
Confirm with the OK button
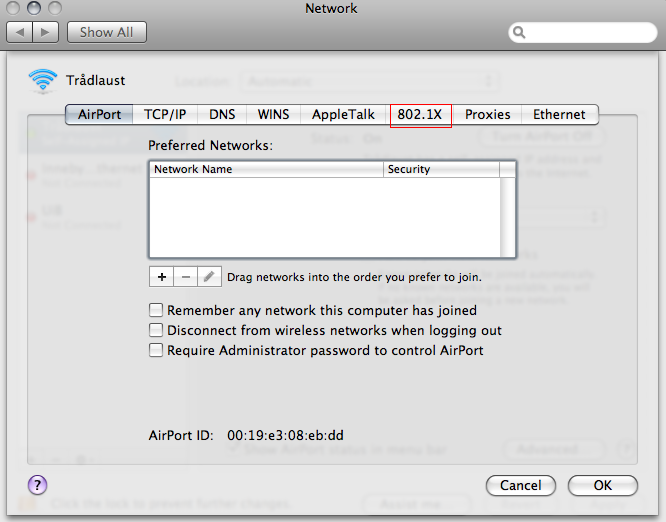click(602, 485)
